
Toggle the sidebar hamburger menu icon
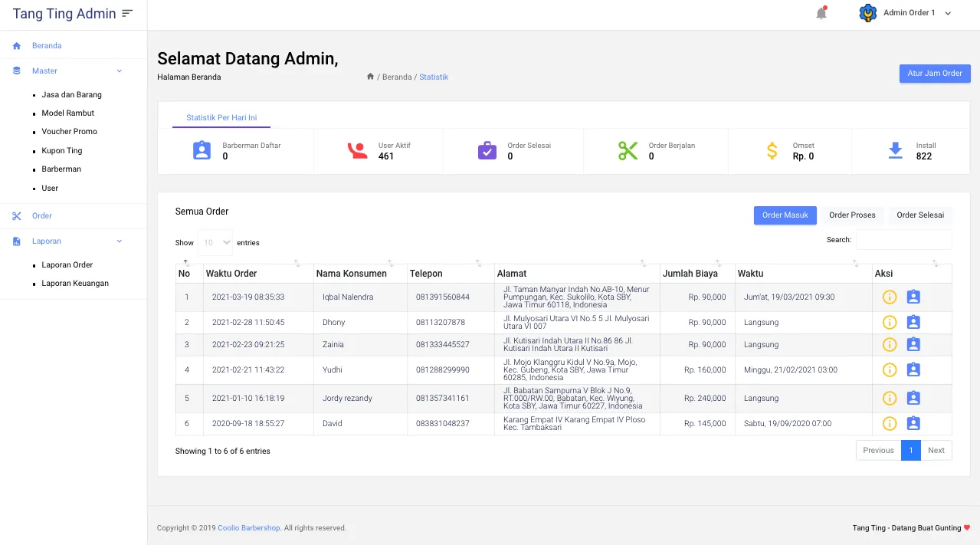(x=127, y=13)
